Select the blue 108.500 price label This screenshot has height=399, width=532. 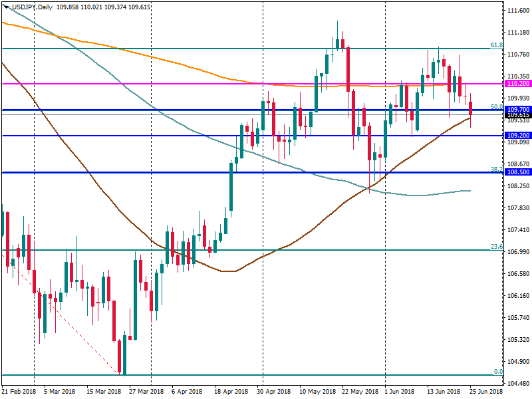(518, 172)
